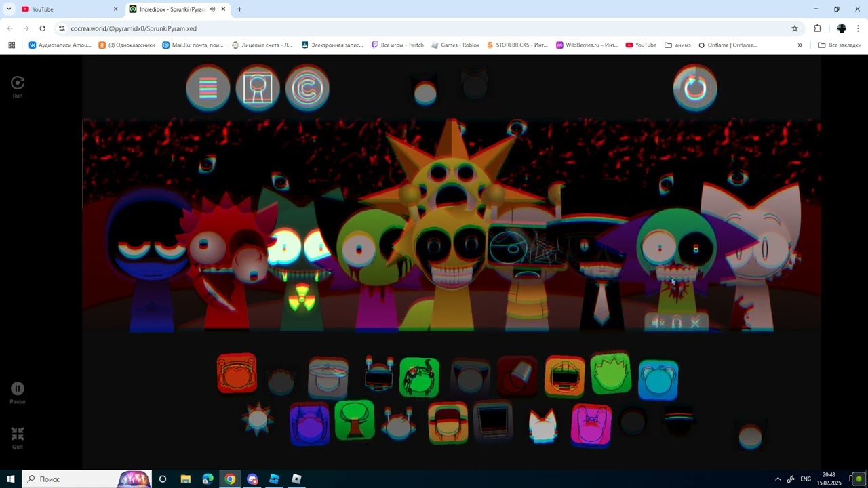Click Run in the left sidebar
Viewport: 868px width, 488px height.
click(18, 87)
